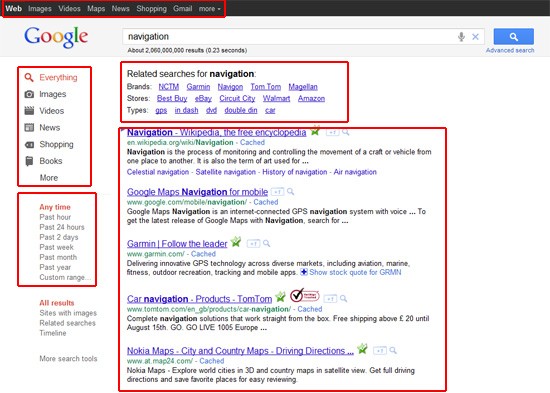Expand 'More' in the sidebar categories
This screenshot has height=393, width=550.
pos(49,178)
